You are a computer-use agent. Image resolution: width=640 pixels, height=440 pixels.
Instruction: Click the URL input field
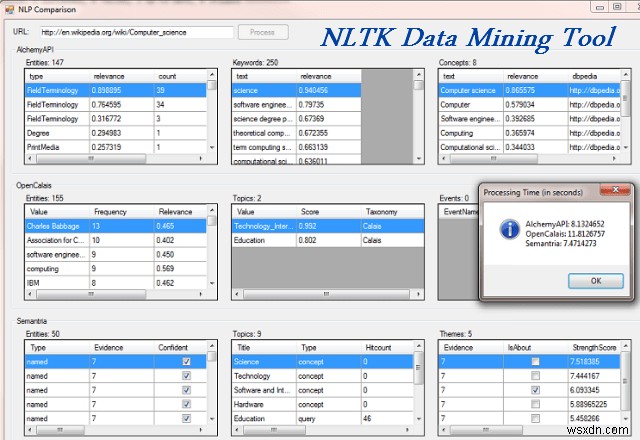pos(137,32)
